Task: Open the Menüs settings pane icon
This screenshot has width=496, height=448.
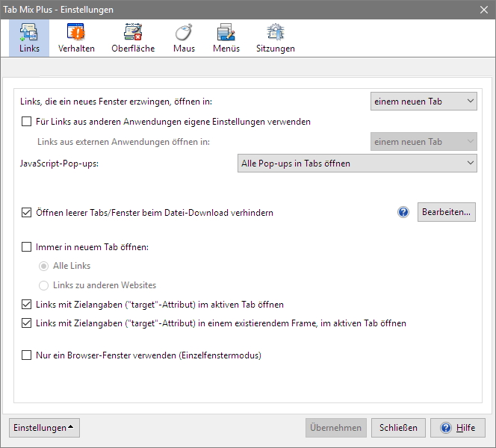Action: coord(226,38)
